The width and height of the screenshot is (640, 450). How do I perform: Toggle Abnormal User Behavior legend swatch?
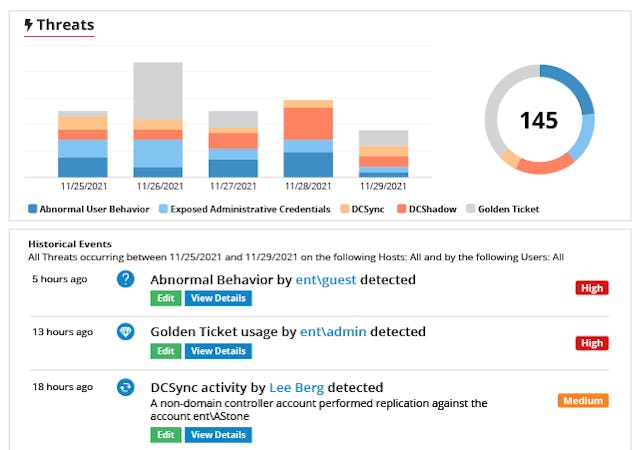[32, 209]
